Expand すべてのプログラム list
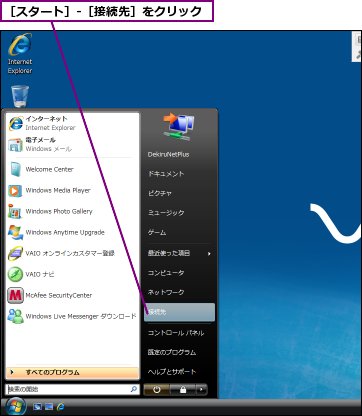 point(72,373)
